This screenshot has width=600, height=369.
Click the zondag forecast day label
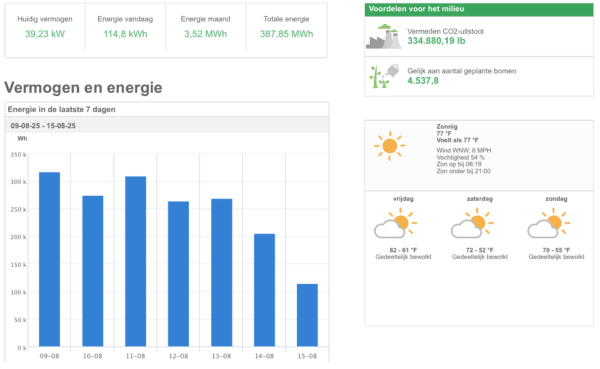556,199
